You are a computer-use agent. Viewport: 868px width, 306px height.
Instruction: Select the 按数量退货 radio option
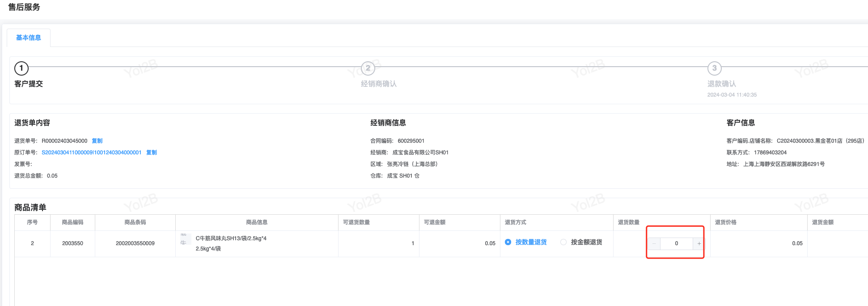point(508,242)
